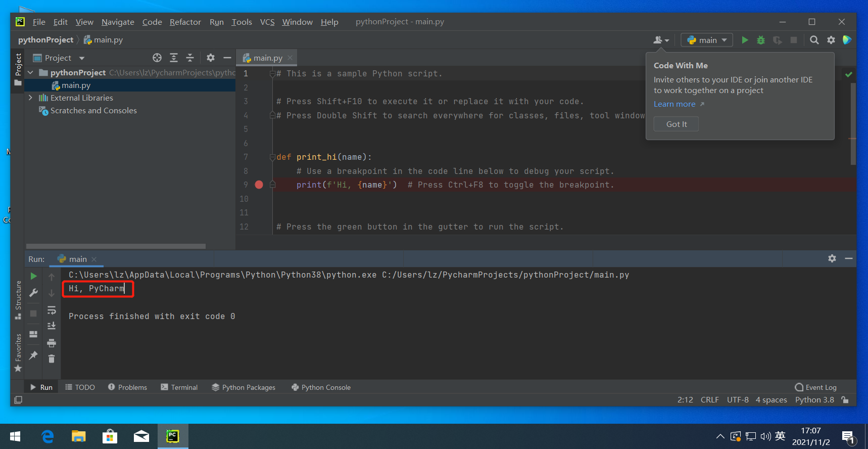Open the Event Log
Image resolution: width=868 pixels, height=449 pixels.
click(815, 387)
